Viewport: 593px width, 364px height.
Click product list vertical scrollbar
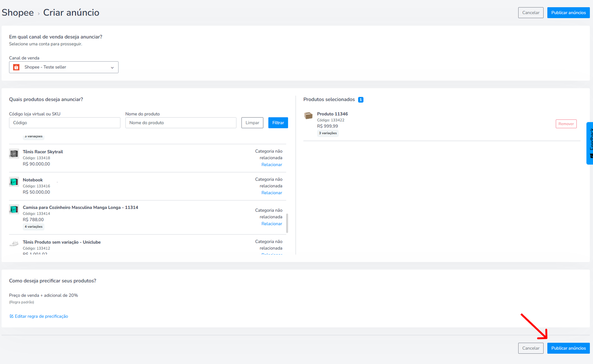point(287,223)
